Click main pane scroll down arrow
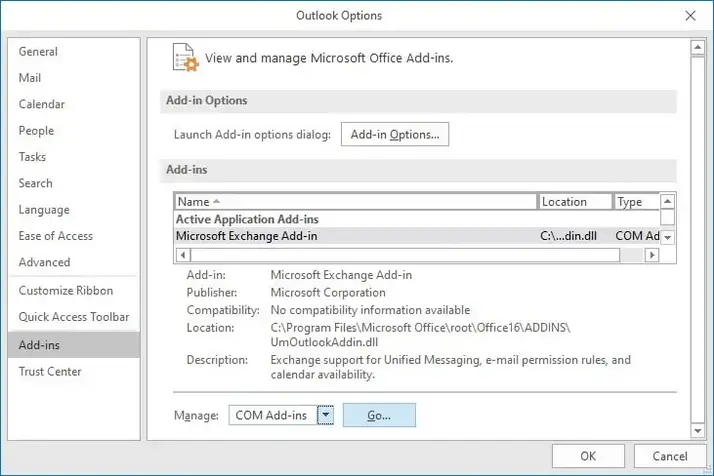This screenshot has height=476, width=714. [x=698, y=430]
